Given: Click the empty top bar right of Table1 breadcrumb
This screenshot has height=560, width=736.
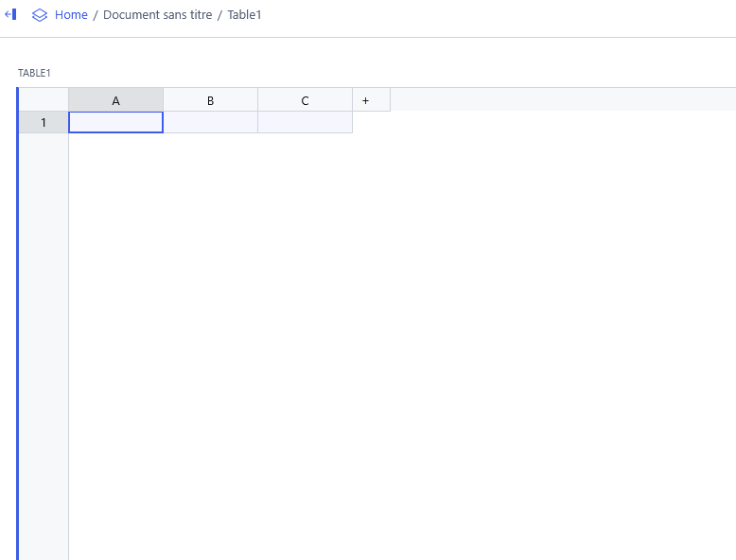Looking at the screenshot, I should (492, 15).
